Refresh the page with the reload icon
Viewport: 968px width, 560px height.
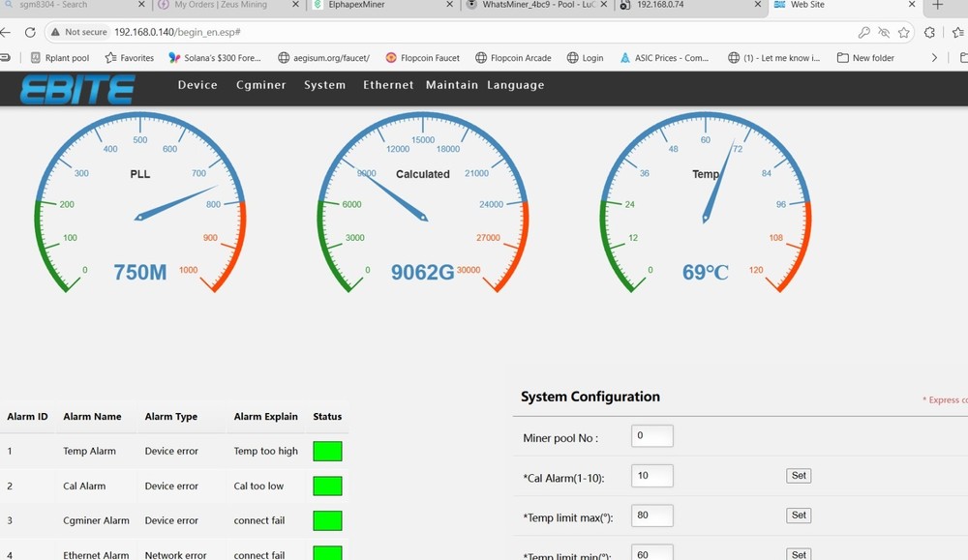(x=29, y=31)
